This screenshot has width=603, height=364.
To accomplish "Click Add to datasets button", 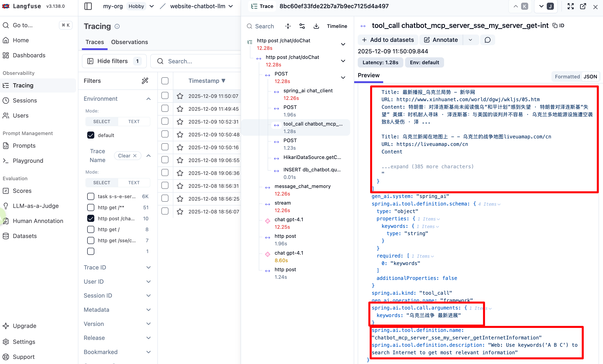I will (388, 40).
